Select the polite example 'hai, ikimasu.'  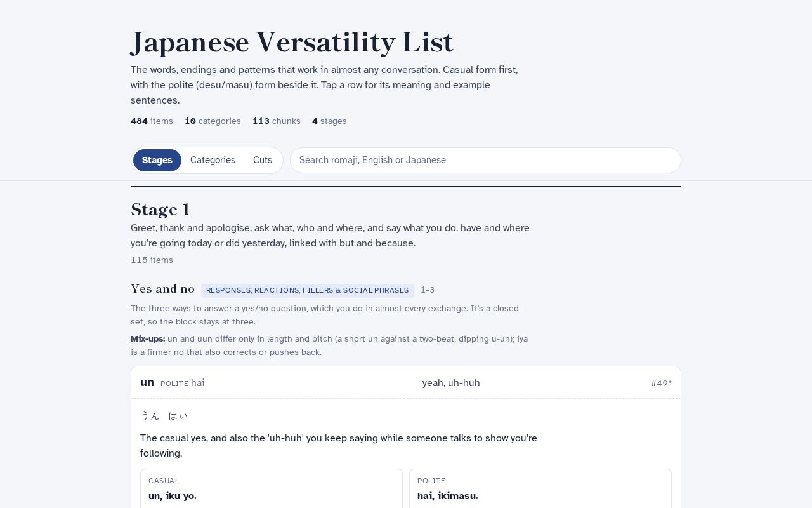tap(448, 496)
